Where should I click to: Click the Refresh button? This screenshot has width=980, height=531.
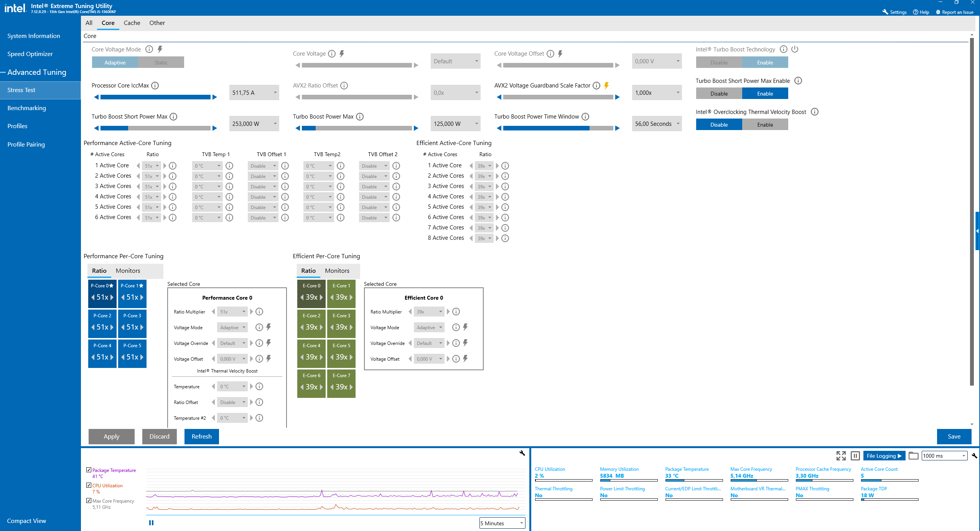click(x=201, y=437)
